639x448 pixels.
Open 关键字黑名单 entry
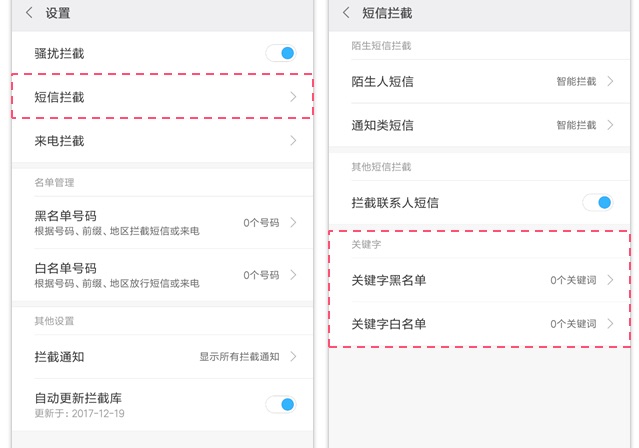coord(479,280)
